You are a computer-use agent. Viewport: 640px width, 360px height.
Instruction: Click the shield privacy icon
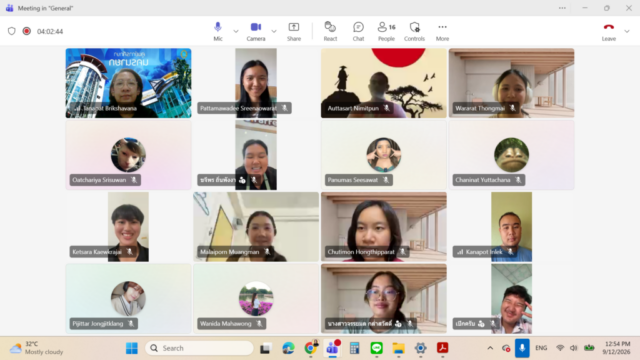[x=12, y=31]
